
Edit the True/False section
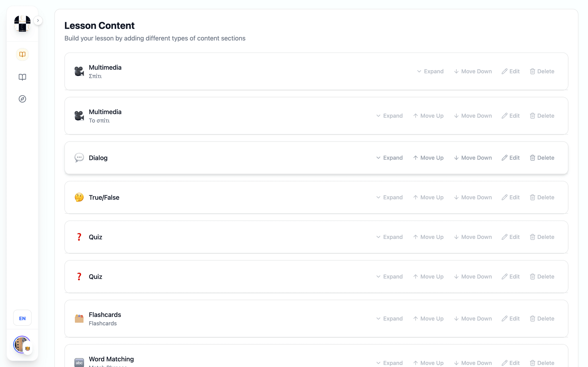pyautogui.click(x=511, y=197)
